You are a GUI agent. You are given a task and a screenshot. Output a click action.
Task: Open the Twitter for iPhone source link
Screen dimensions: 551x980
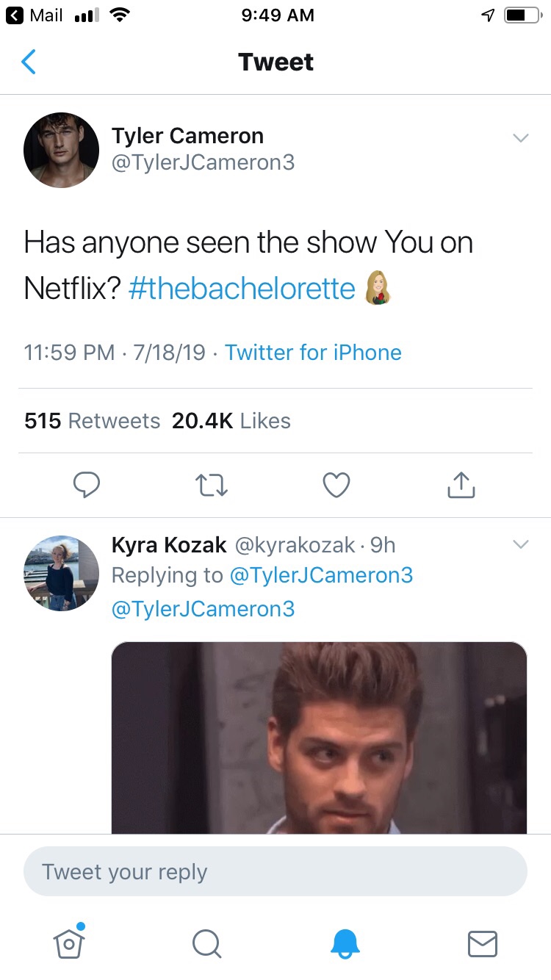(x=313, y=353)
